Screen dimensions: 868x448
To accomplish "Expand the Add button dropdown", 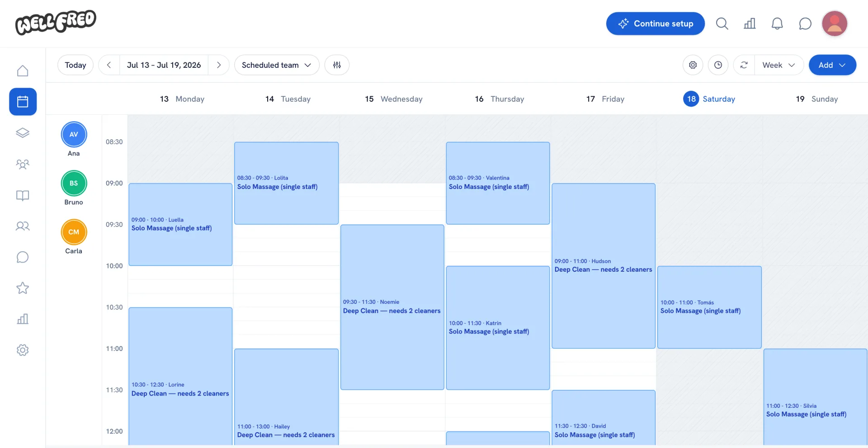I will tap(832, 65).
